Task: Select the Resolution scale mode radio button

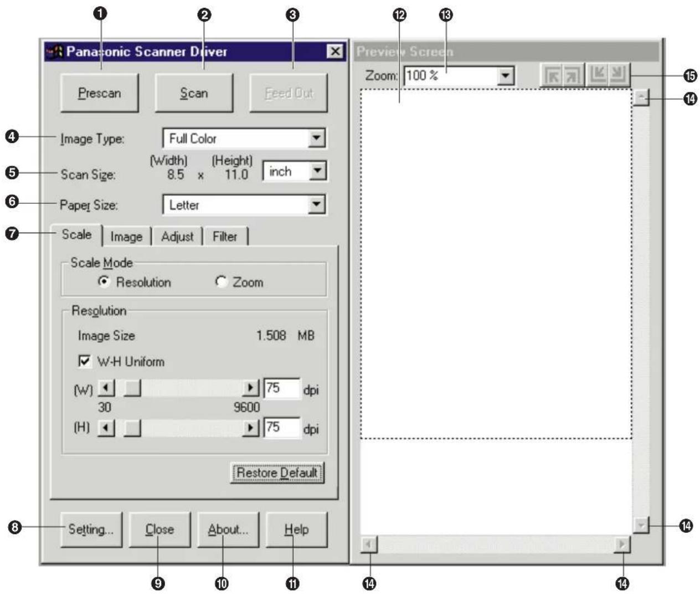Action: point(104,282)
